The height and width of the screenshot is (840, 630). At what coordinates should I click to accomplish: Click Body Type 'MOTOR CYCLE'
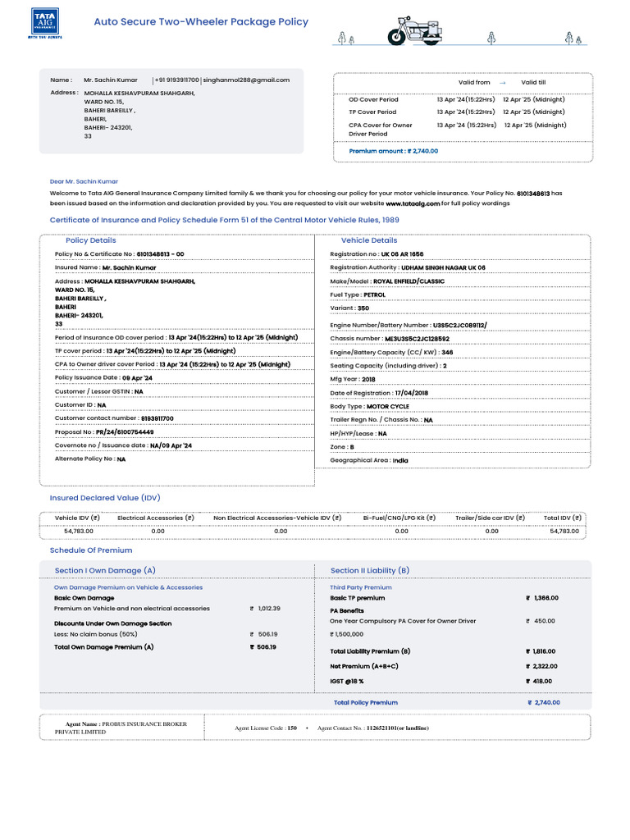[388, 407]
